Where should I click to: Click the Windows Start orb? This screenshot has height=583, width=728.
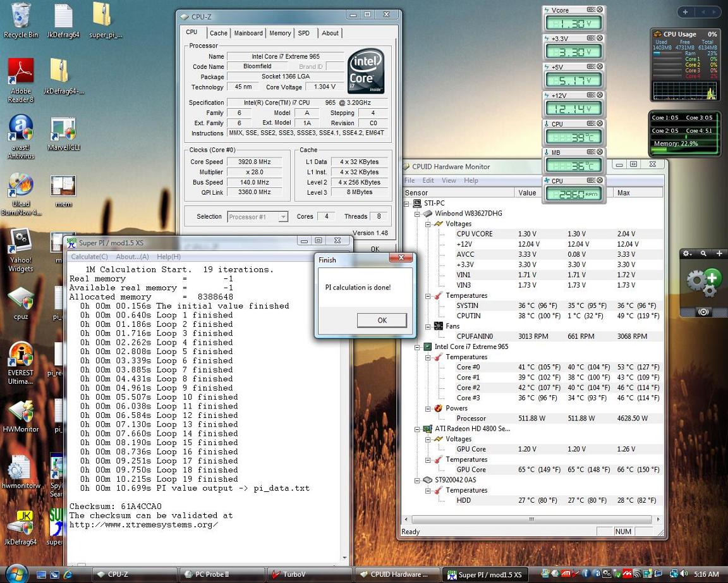[17, 574]
